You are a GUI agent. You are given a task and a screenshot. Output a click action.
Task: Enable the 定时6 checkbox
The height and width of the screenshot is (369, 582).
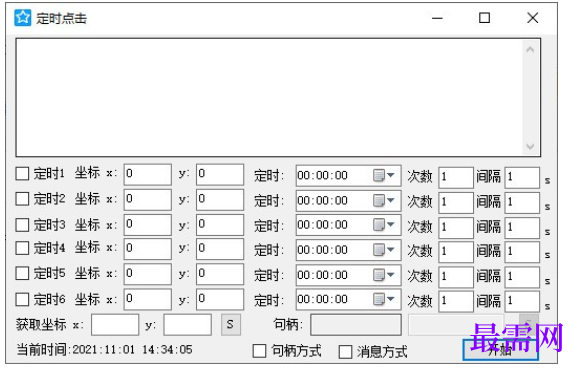pos(22,299)
